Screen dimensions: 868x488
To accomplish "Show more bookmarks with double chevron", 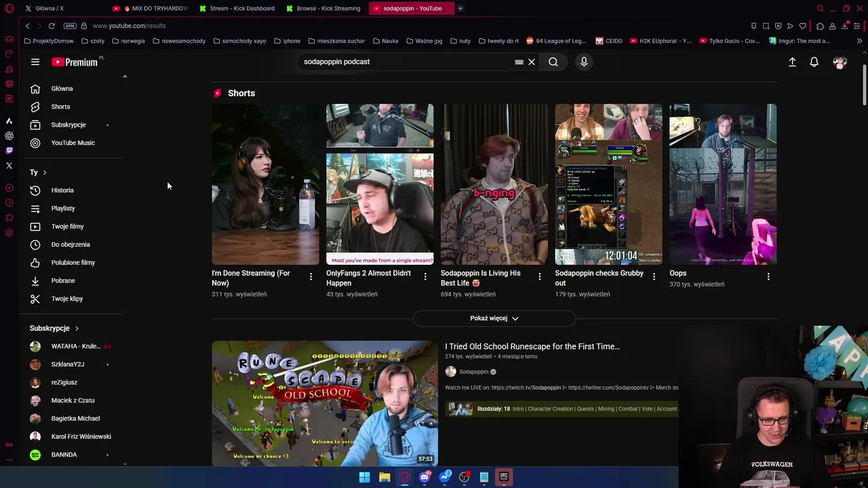I will (859, 41).
